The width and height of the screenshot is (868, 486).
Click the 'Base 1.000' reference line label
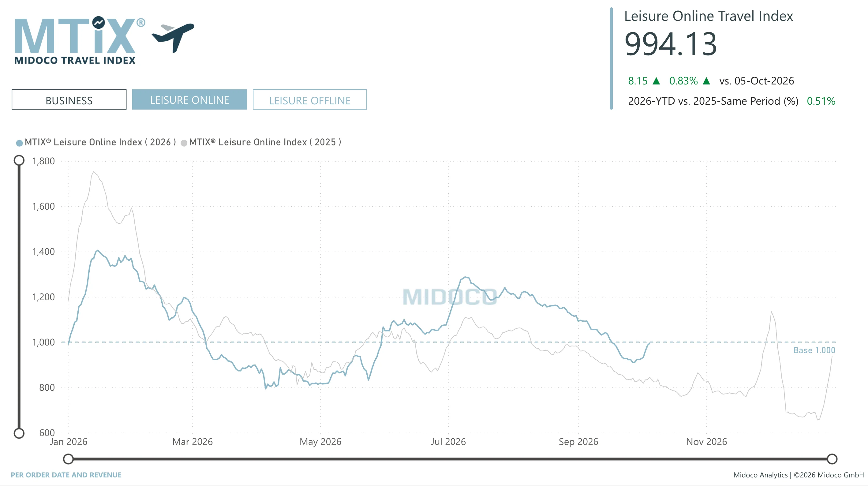pos(814,350)
